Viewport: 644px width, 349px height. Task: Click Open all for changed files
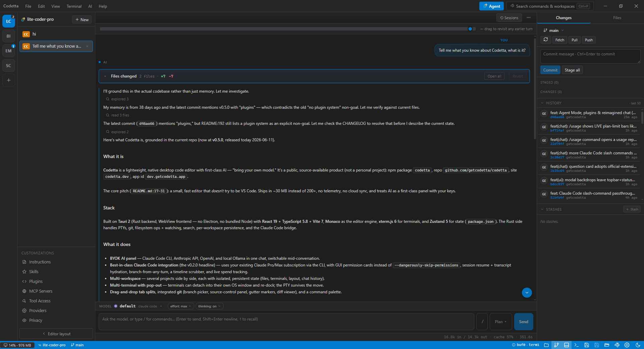point(494,76)
